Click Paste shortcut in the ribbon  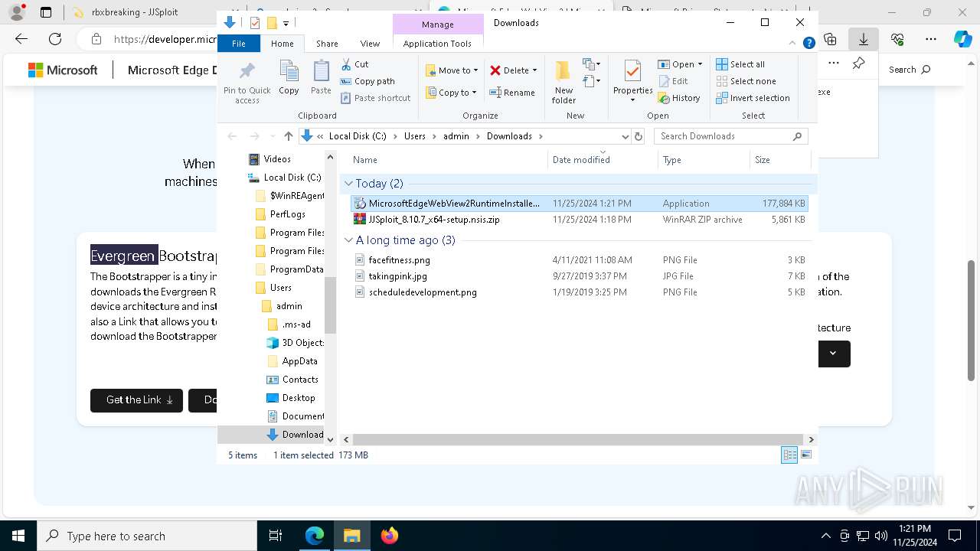(375, 98)
